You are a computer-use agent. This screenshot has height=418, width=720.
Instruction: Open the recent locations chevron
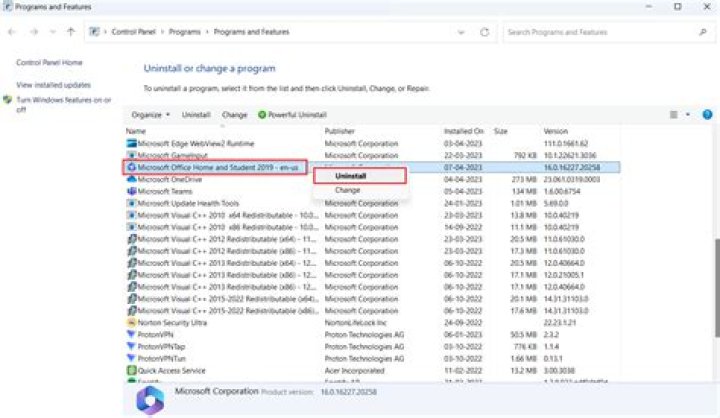pos(52,32)
